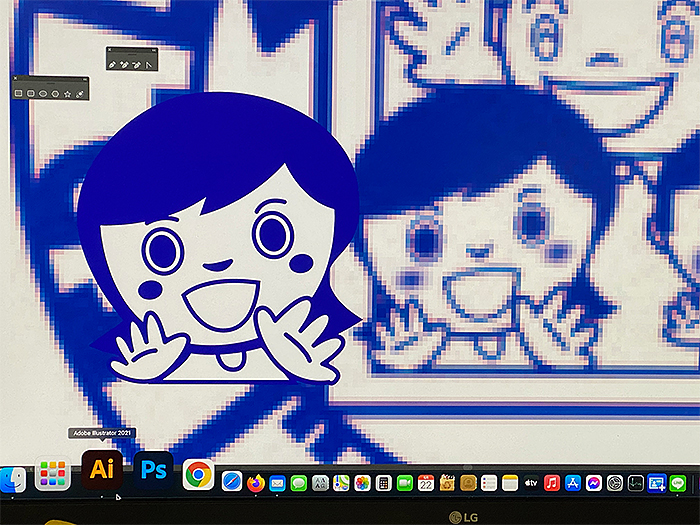Select the Add Anchor Point tool
This screenshot has height=525, width=700.
[x=124, y=64]
